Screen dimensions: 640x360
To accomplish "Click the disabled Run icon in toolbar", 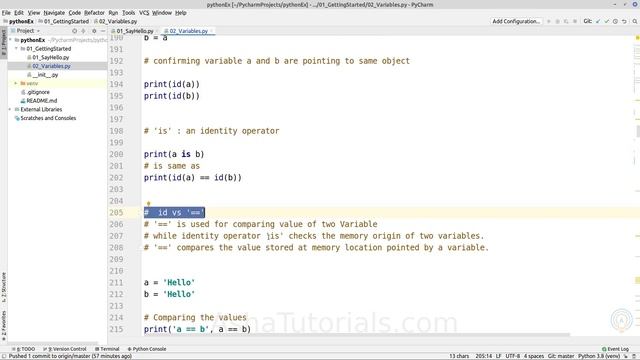I will coord(549,21).
